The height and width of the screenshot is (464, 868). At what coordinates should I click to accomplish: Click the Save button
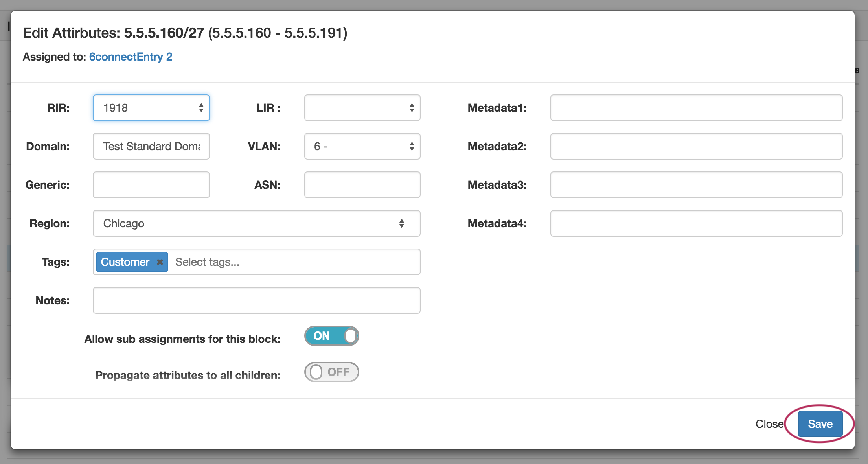(x=820, y=424)
